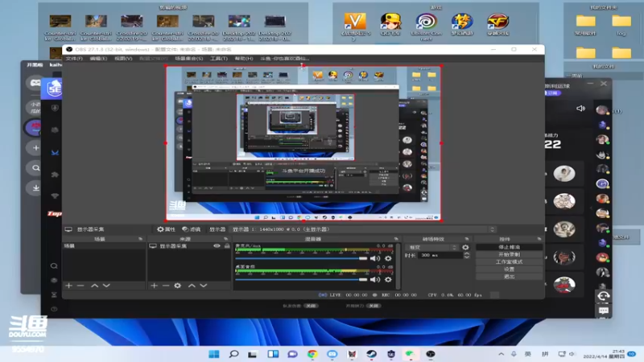Viewport: 644px width, 362px height.
Task: Open Help (帮助) menu in OBS
Action: [244, 59]
